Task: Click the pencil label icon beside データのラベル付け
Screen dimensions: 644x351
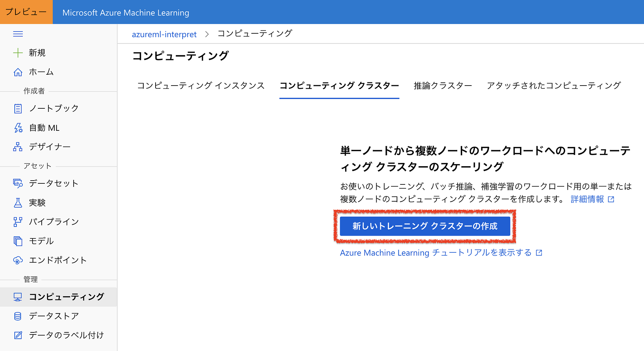Action: pos(18,335)
